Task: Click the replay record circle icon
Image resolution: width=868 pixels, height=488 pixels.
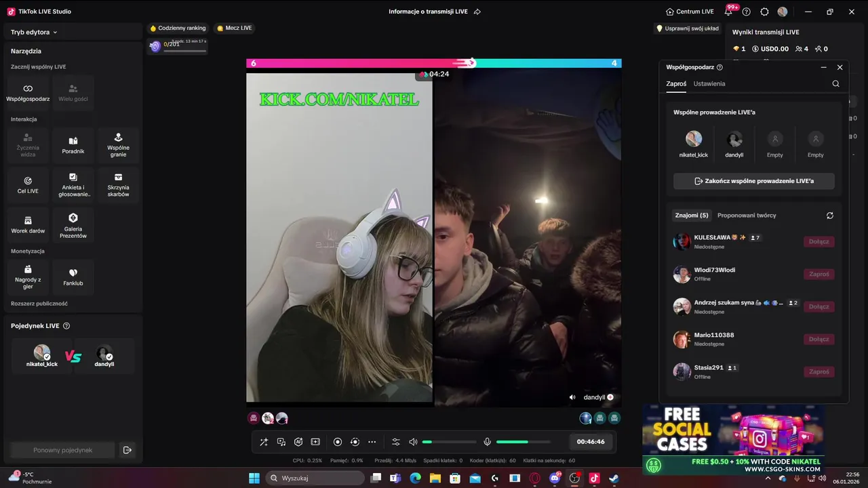Action: point(355,442)
